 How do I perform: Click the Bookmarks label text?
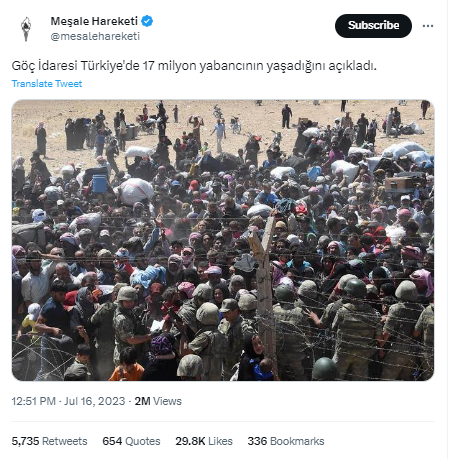tap(297, 441)
